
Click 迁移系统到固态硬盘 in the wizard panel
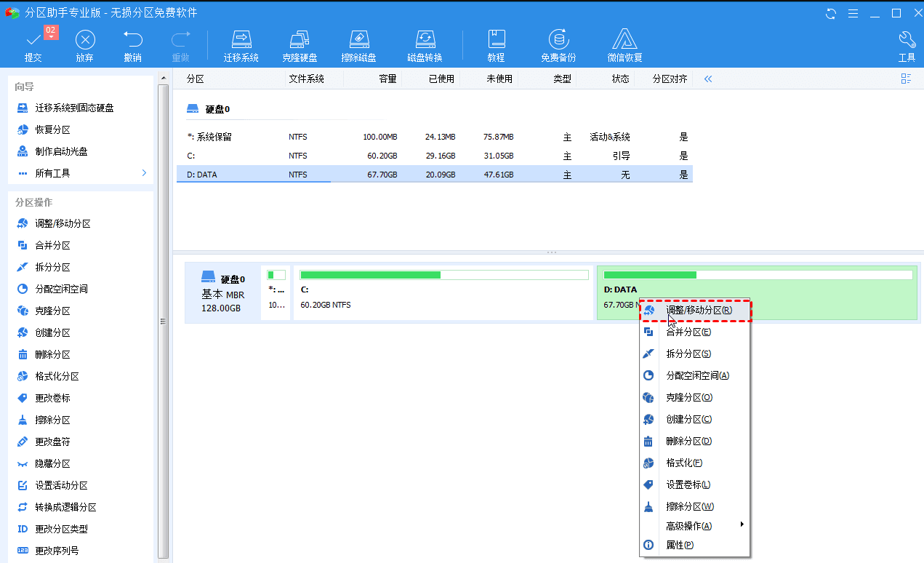point(74,108)
